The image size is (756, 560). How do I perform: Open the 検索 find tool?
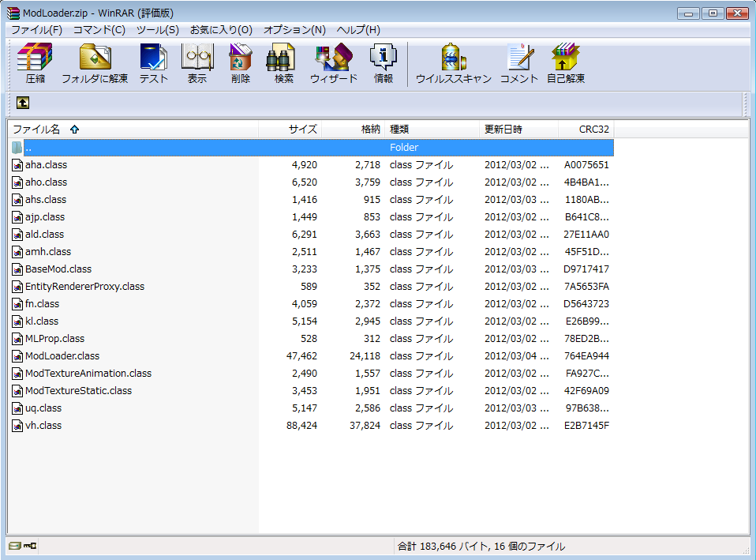[x=283, y=63]
